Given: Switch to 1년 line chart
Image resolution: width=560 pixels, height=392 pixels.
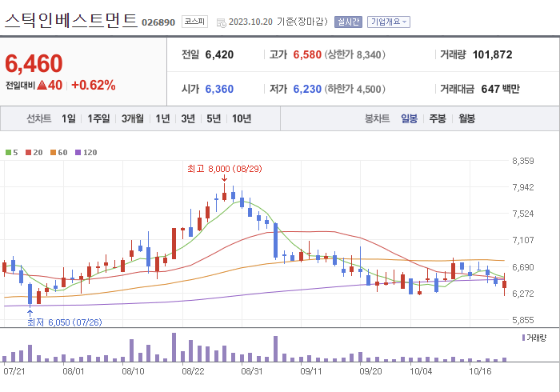Looking at the screenshot, I should click(162, 118).
